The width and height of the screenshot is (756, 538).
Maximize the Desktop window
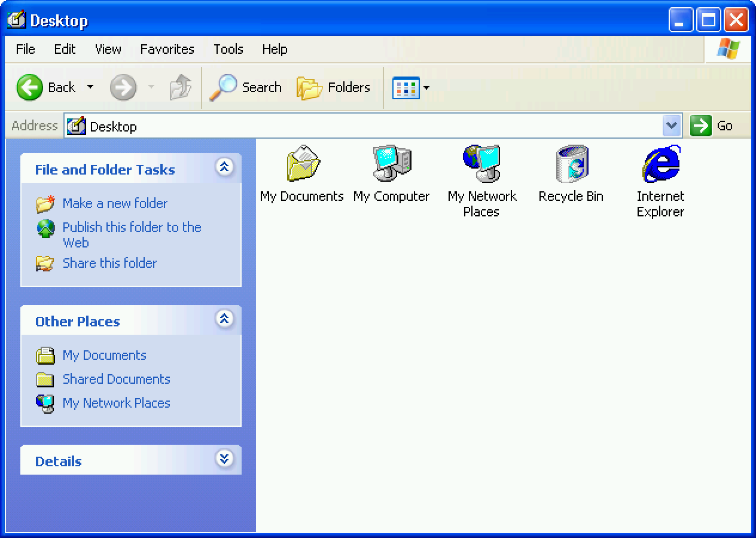coord(708,20)
